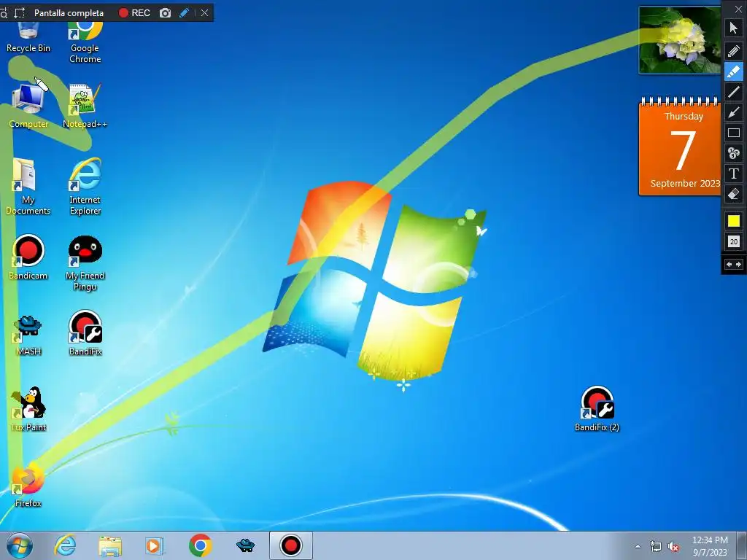
Task: Open Firefox desktop shortcut
Action: click(28, 485)
